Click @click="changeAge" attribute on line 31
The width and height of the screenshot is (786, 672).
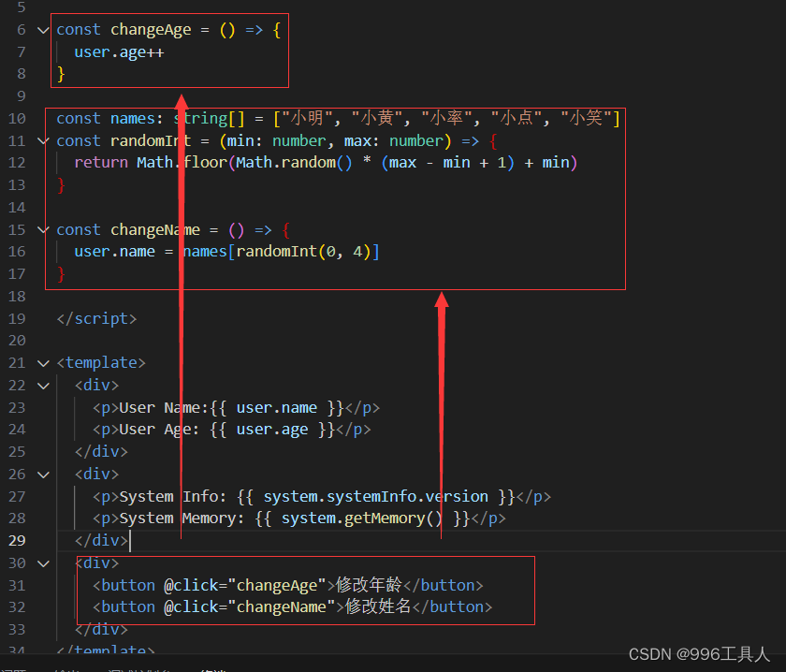pyautogui.click(x=245, y=586)
